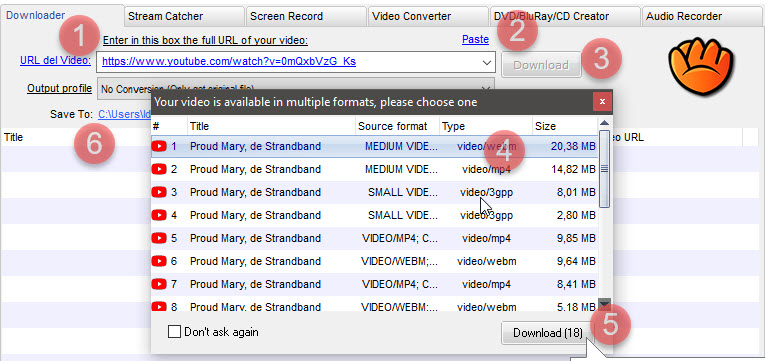Click MEDIUM VIDE... source format in row 1
The width and height of the screenshot is (765, 361).
(x=401, y=146)
